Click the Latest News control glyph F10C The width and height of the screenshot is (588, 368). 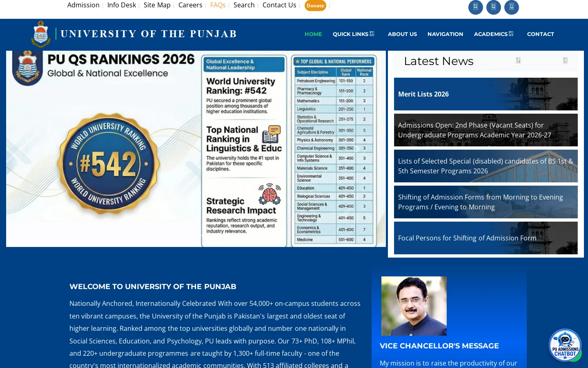(565, 60)
